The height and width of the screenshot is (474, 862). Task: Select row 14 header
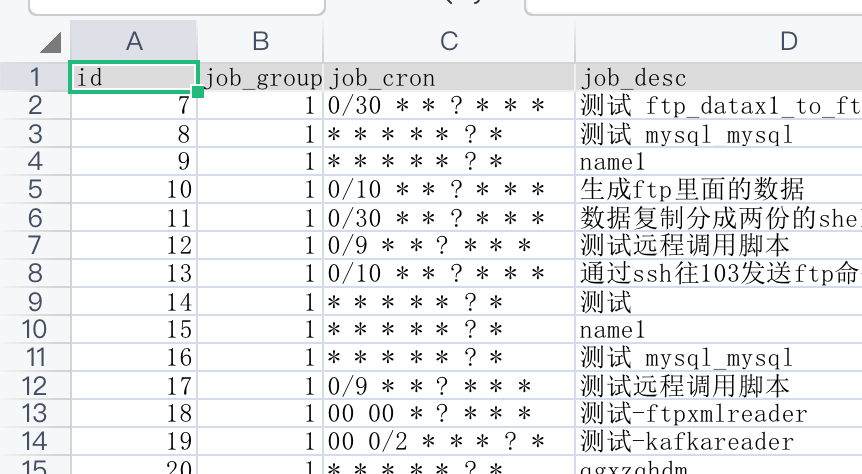35,441
